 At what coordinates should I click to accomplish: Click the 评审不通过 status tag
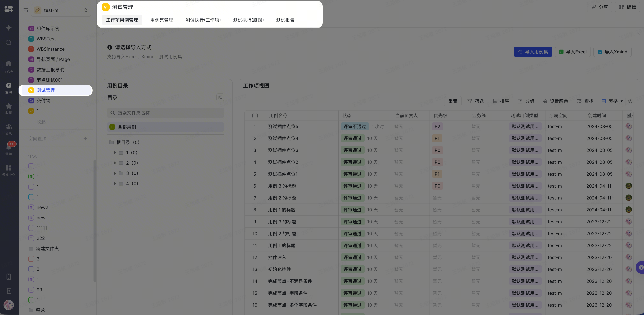(x=354, y=126)
